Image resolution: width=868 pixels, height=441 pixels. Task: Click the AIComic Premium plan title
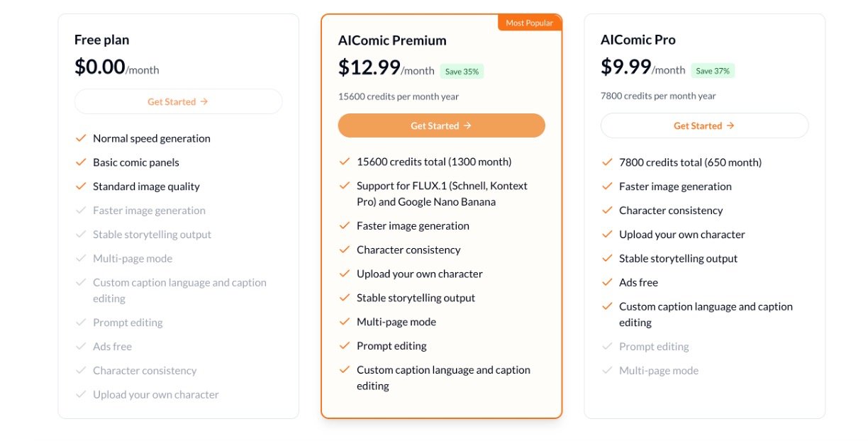[x=392, y=40]
